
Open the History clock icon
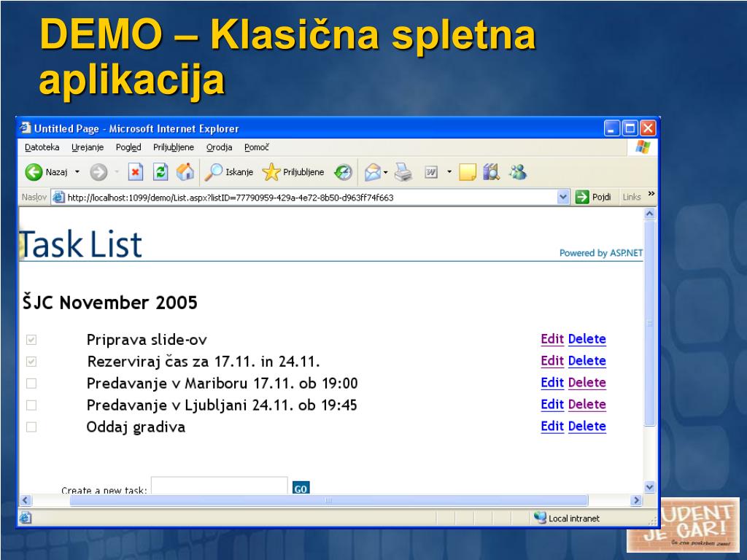click(343, 172)
